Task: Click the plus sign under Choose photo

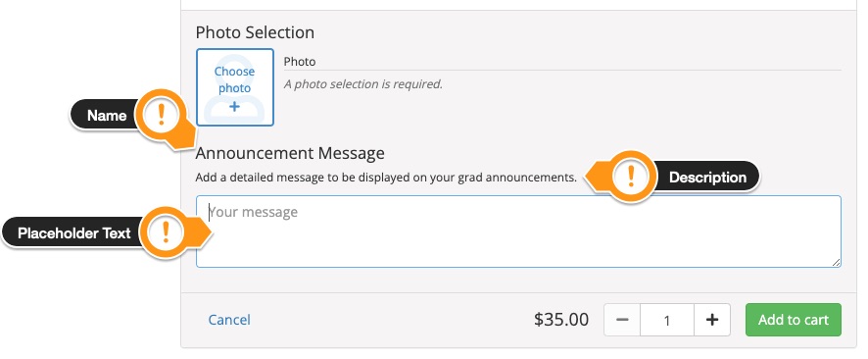Action: pyautogui.click(x=235, y=106)
